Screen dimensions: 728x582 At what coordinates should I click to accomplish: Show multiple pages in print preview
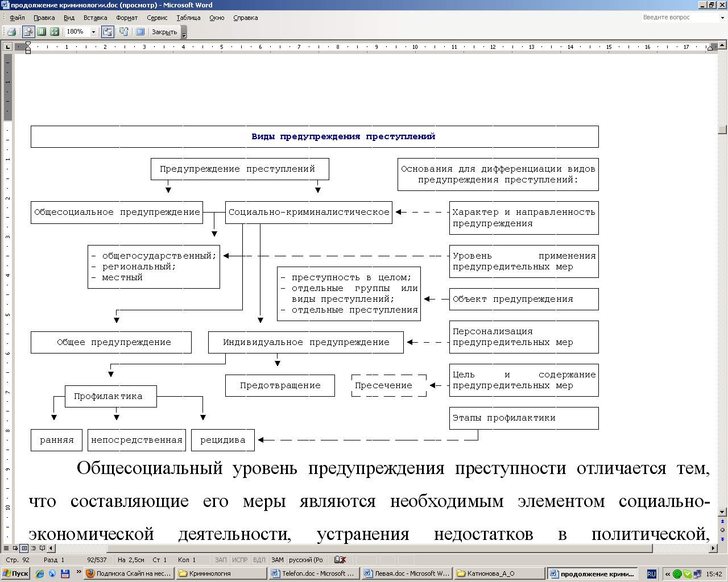pyautogui.click(x=55, y=32)
